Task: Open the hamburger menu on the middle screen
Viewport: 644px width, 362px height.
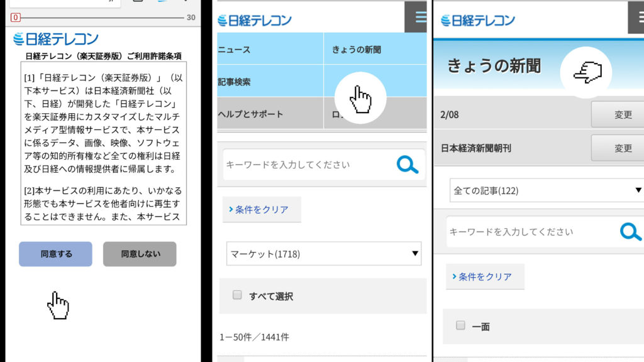Action: (416, 17)
